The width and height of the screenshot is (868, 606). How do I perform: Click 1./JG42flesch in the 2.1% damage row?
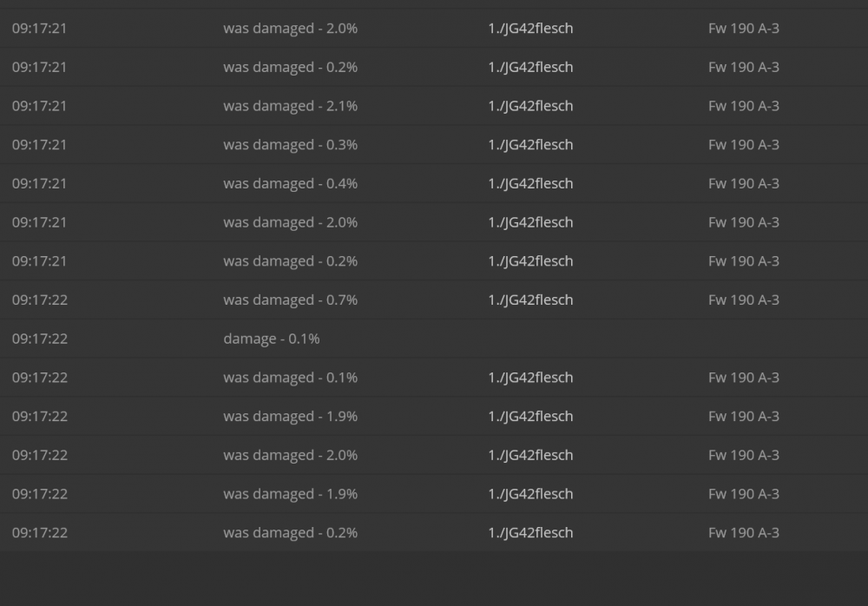tap(530, 106)
